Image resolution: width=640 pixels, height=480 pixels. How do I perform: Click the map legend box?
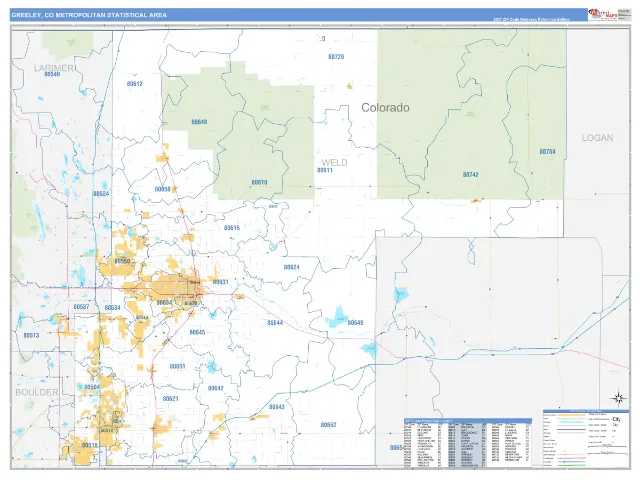click(x=586, y=438)
